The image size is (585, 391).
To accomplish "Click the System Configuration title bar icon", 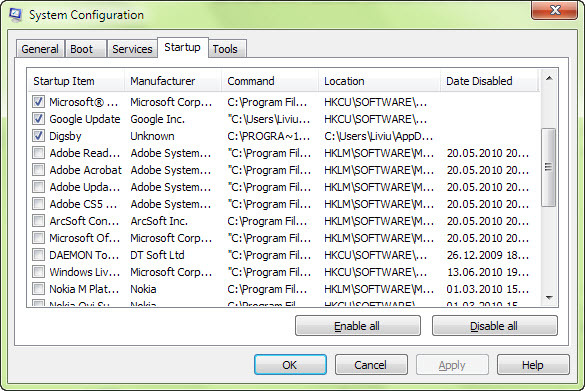I will pyautogui.click(x=15, y=15).
